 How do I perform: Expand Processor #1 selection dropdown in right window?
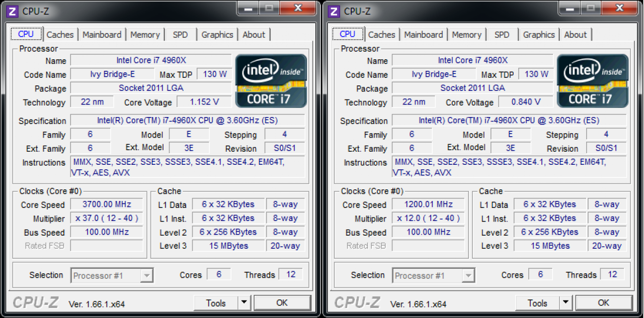[468, 275]
